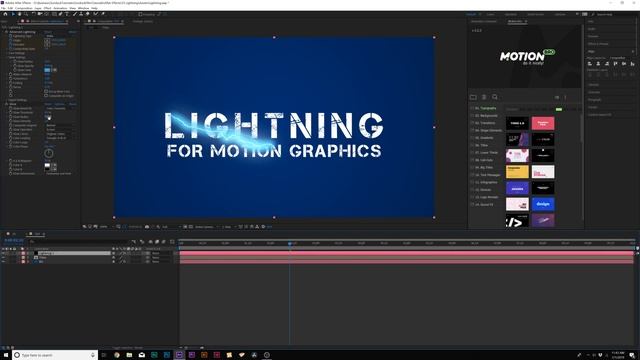Viewport: 640px width, 360px height.
Task: Open the Glow Colors dropdown
Action: 59,134
